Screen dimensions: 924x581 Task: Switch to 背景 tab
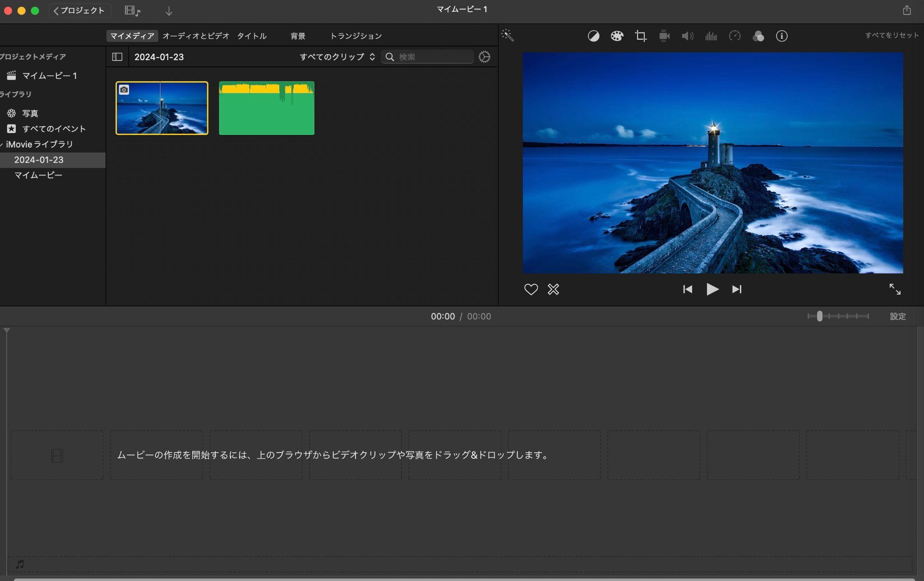tap(298, 36)
